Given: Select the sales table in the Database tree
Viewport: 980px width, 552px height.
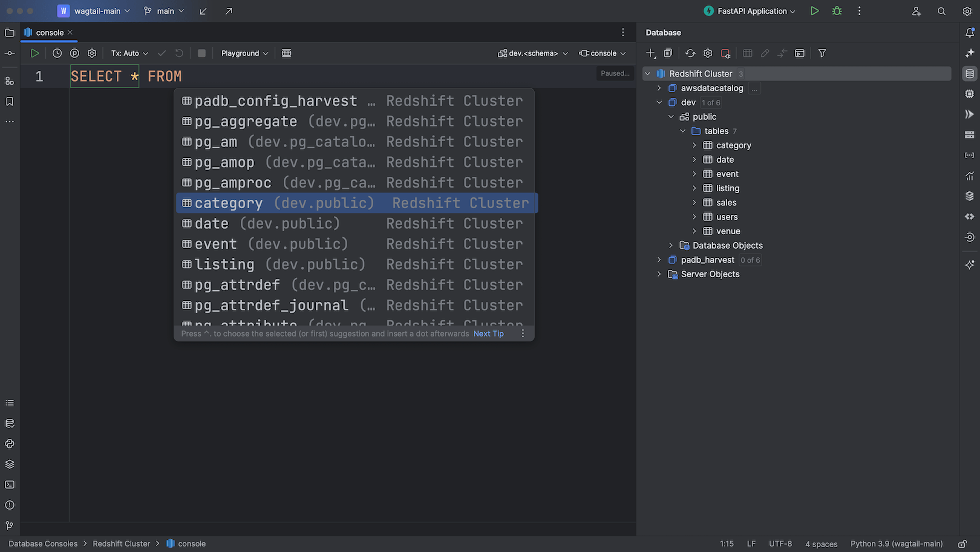Looking at the screenshot, I should coord(725,202).
